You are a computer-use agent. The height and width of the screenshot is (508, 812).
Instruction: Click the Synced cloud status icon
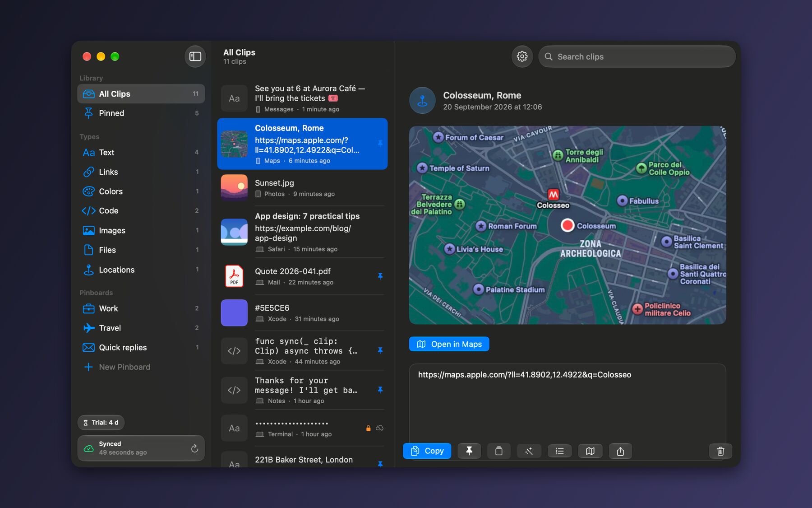pyautogui.click(x=89, y=448)
